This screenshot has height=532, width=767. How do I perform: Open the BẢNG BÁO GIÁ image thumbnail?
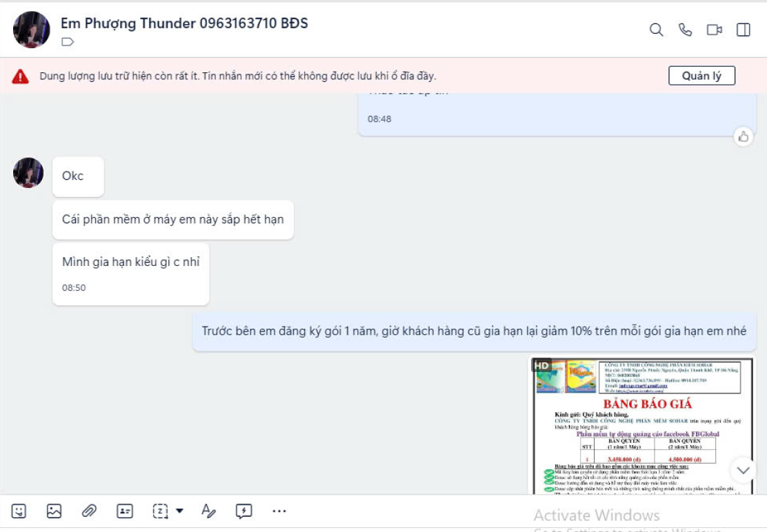pyautogui.click(x=644, y=426)
